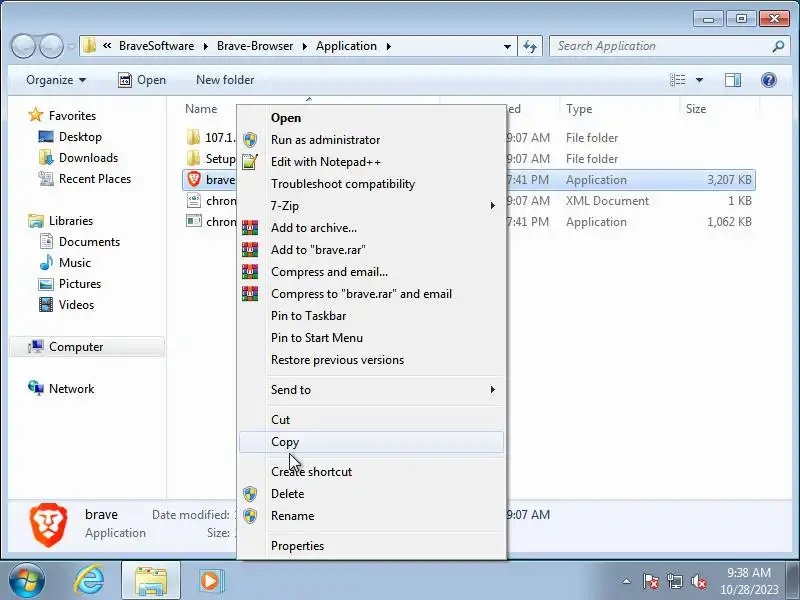Open Windows Media Player from taskbar
Image resolution: width=800 pixels, height=600 pixels.
click(x=210, y=581)
